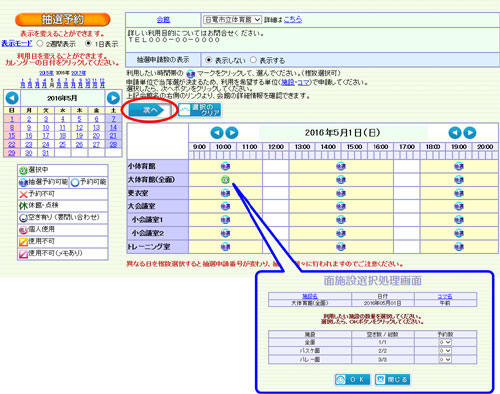This screenshot has width=500, height=394.
Task: Click right arrow next to left date arrow
Action: click(x=232, y=133)
